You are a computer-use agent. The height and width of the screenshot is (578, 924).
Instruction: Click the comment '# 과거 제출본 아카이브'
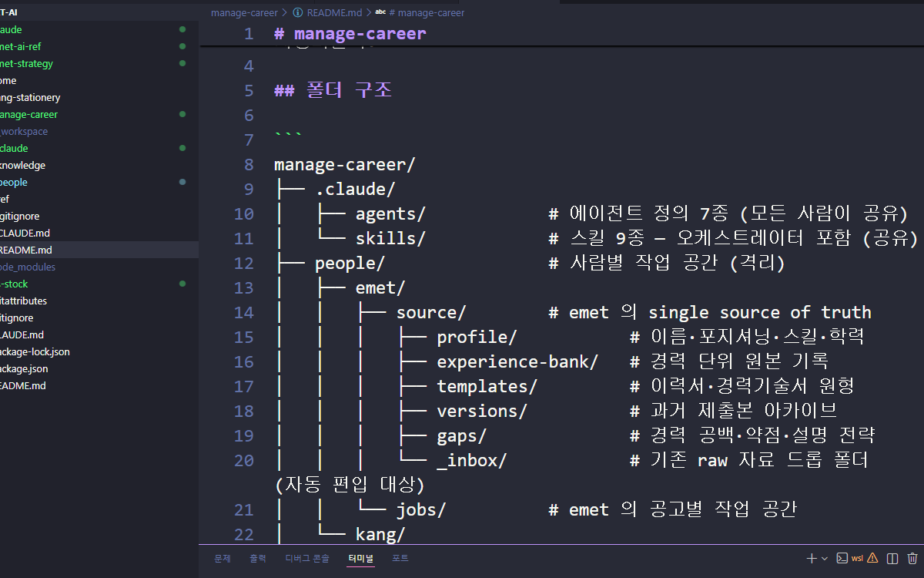733,411
